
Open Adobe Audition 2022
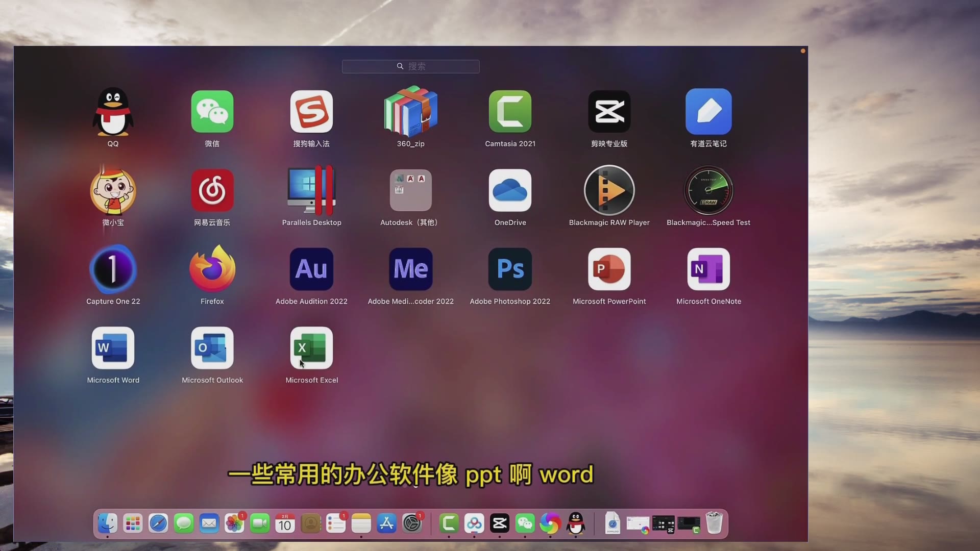pyautogui.click(x=311, y=269)
